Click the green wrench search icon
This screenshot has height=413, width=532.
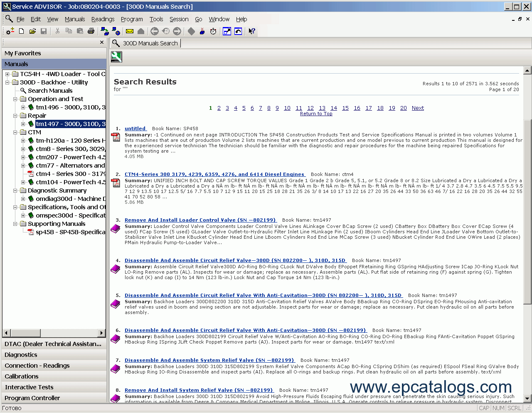(116, 57)
